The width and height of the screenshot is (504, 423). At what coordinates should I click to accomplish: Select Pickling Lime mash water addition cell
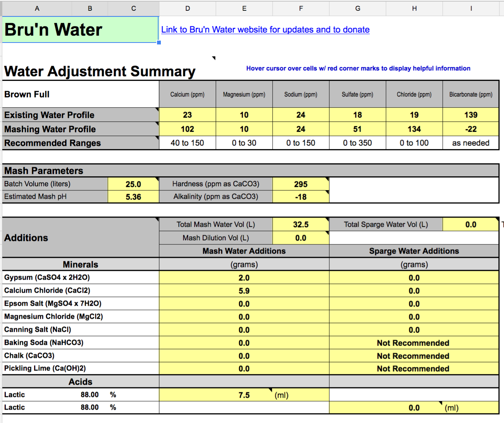pyautogui.click(x=244, y=369)
